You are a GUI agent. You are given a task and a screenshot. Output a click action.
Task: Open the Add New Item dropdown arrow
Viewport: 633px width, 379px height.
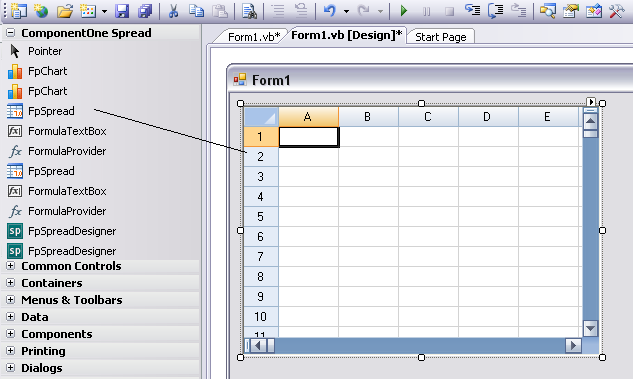(x=105, y=11)
